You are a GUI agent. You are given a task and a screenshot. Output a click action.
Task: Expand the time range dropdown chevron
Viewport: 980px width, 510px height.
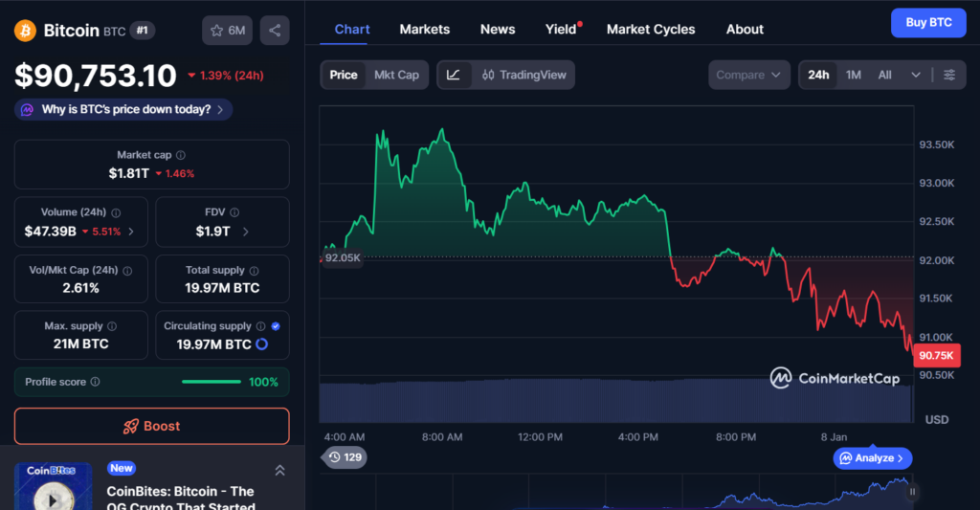[x=916, y=75]
